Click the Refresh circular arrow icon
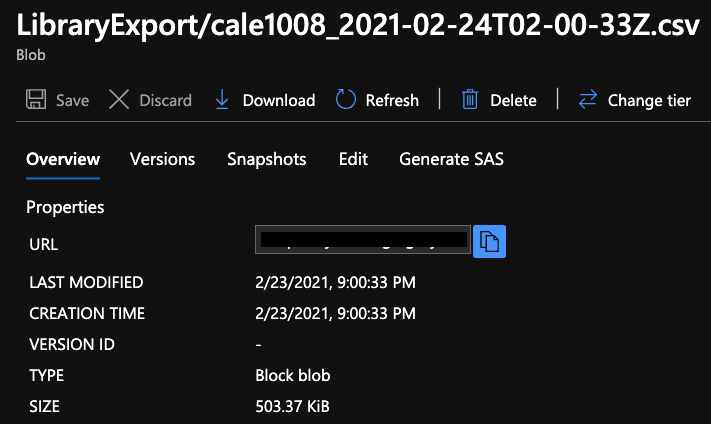Image resolution: width=711 pixels, height=424 pixels. pyautogui.click(x=346, y=99)
